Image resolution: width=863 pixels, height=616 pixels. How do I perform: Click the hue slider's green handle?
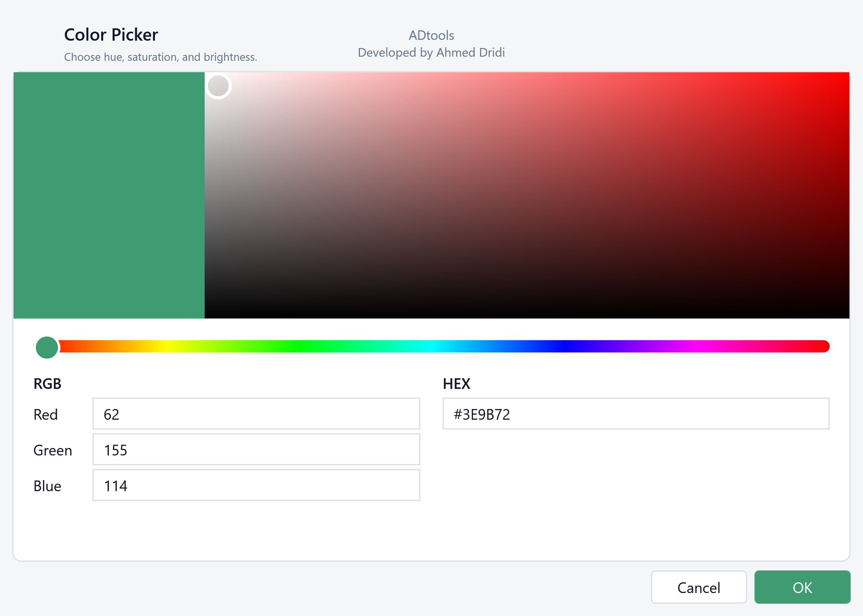47,347
